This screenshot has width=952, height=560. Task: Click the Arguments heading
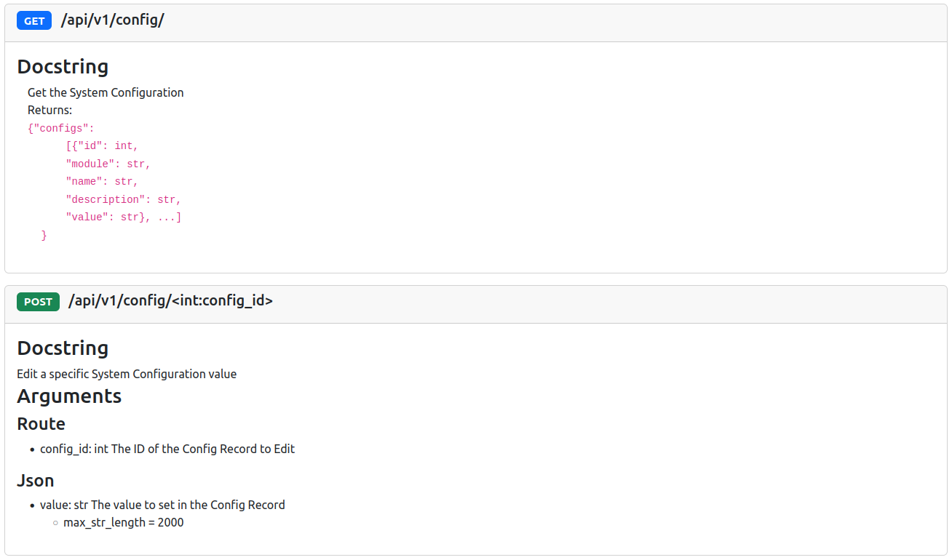tap(69, 396)
